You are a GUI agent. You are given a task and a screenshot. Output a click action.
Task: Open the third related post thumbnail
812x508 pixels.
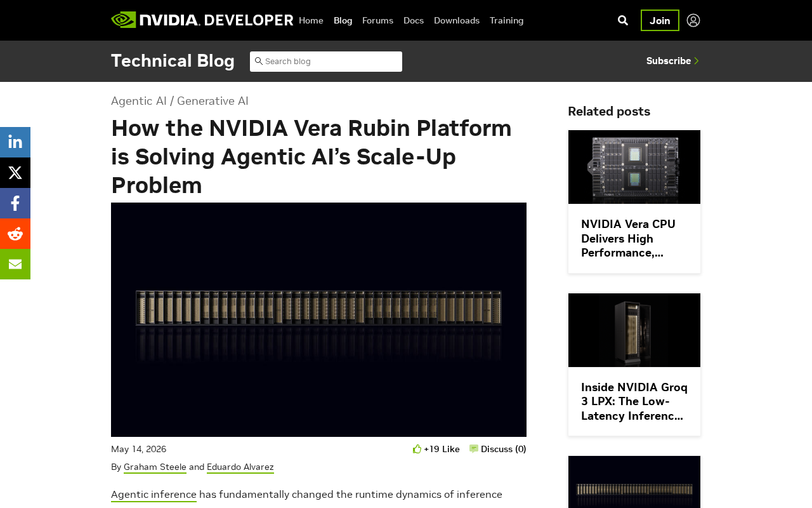[634, 482]
